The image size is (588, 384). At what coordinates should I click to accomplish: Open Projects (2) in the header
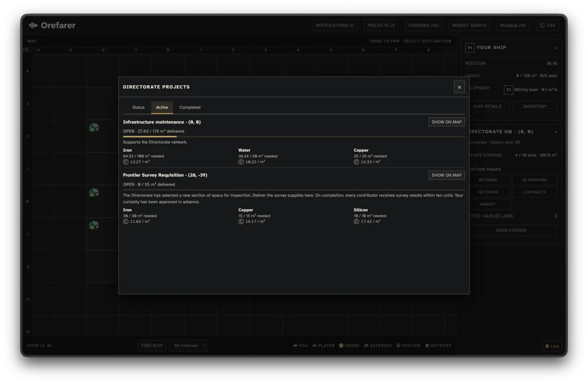[381, 25]
